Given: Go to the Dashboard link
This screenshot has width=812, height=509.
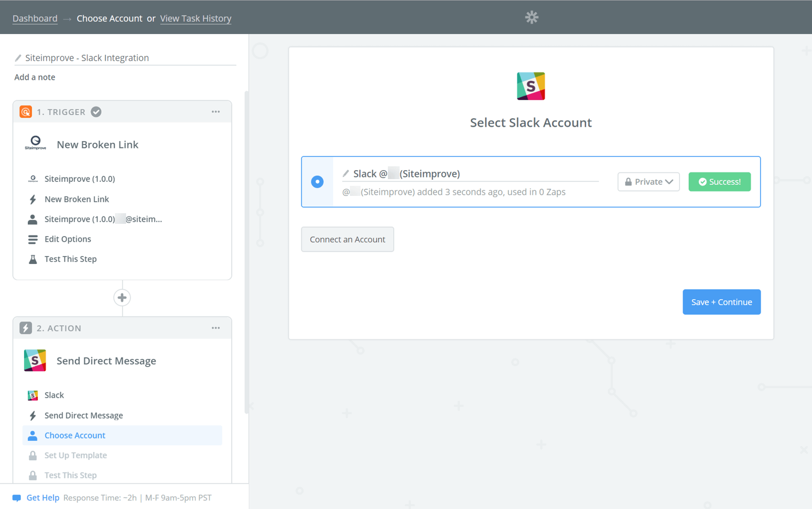Looking at the screenshot, I should pos(35,18).
